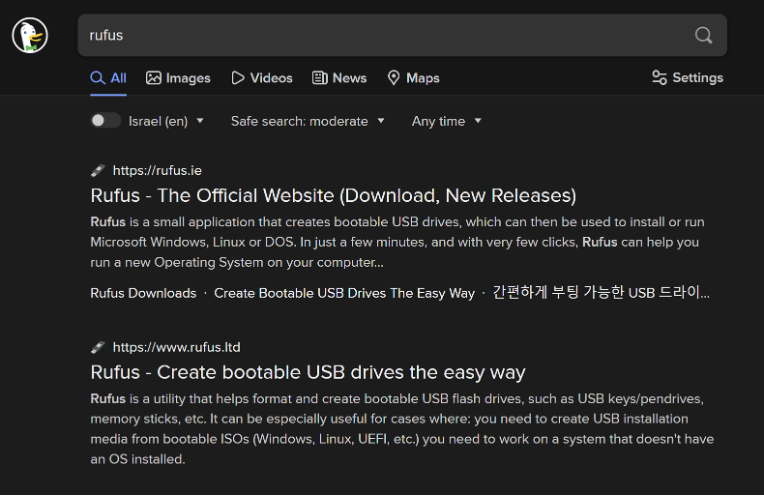The height and width of the screenshot is (496, 764).
Task: Click the DuckDuckGo duck logo
Action: [30, 35]
